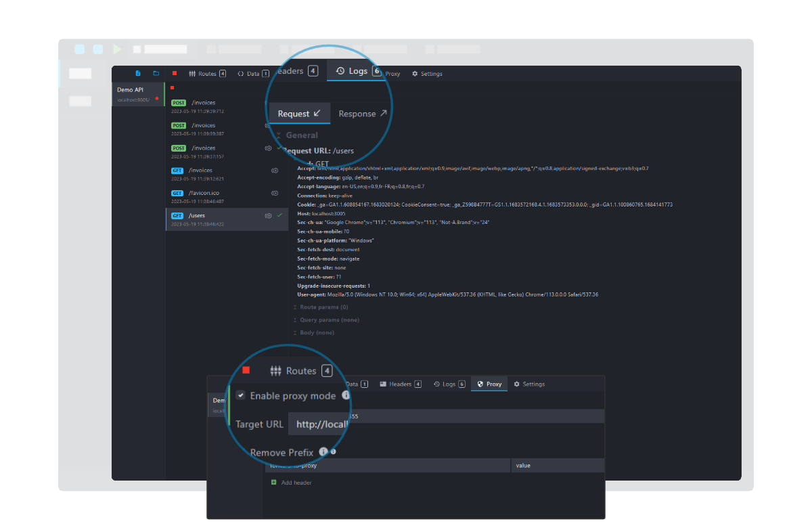
Task: Click the Add header button
Action: pos(292,482)
